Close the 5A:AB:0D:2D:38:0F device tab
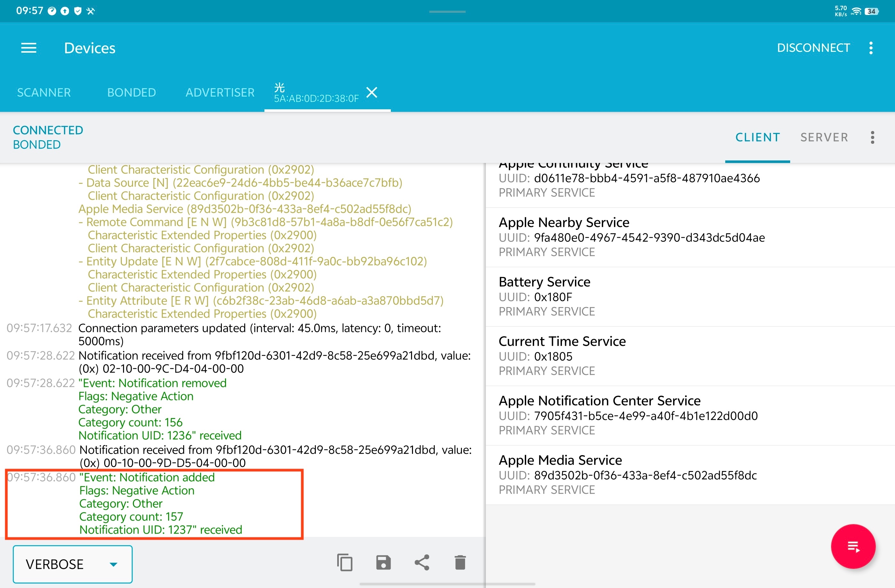 coord(371,92)
